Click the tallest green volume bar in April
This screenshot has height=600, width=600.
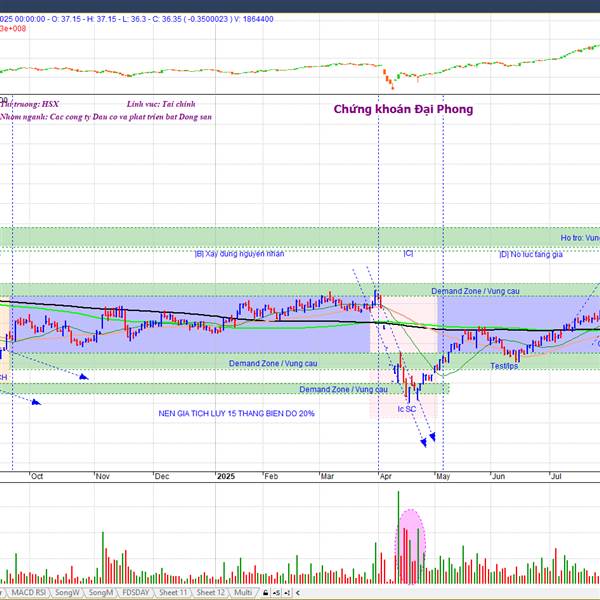[x=398, y=537]
